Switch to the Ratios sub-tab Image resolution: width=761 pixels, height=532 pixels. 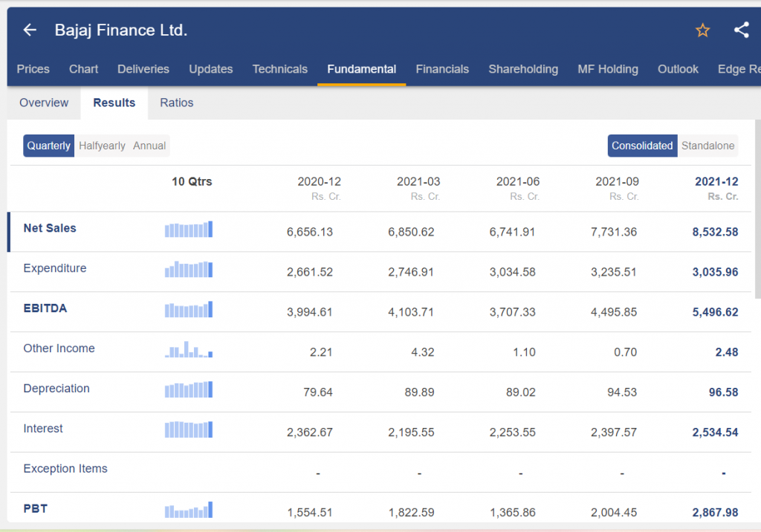[x=177, y=103]
